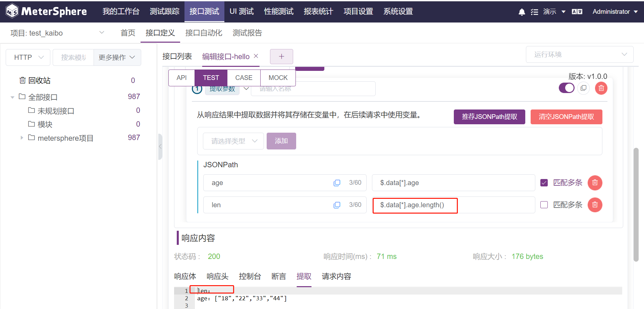Collapse the left module panel
Image resolution: width=644 pixels, height=309 pixels.
[x=160, y=146]
